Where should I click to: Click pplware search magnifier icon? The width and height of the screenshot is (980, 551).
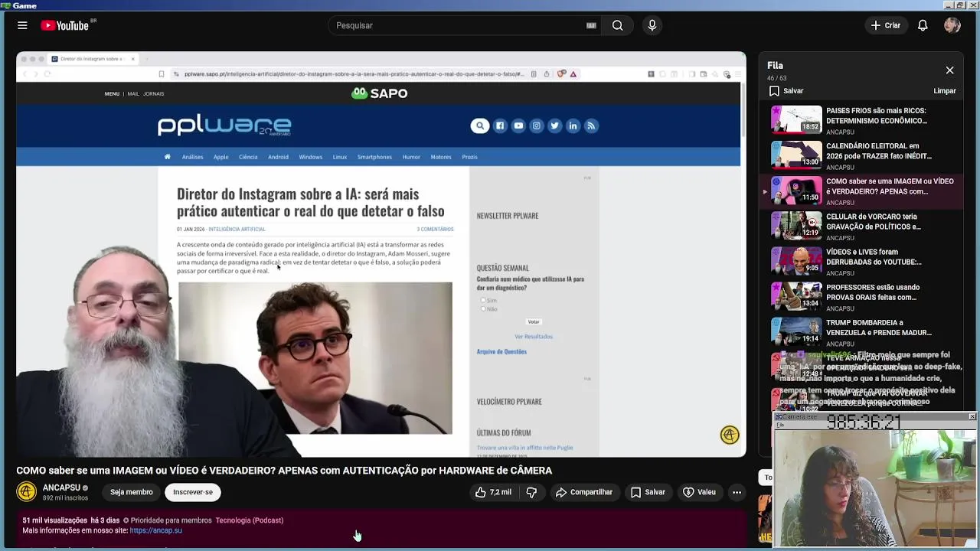480,126
